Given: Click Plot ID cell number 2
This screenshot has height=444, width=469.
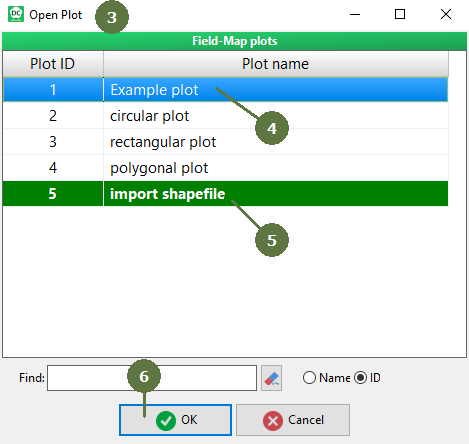Looking at the screenshot, I should click(x=53, y=116).
